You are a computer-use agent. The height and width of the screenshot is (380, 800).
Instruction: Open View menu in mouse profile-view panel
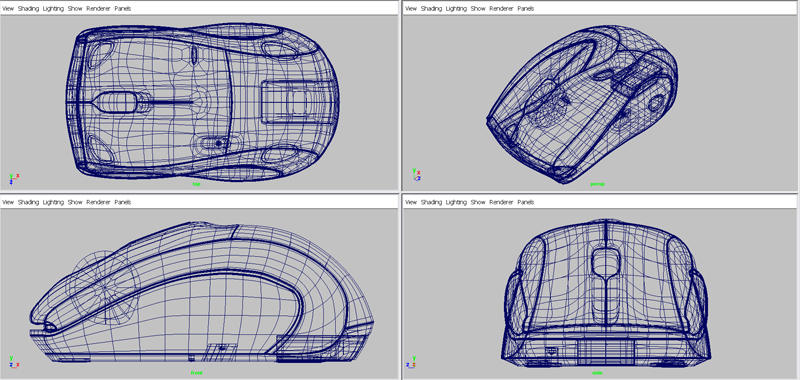[8, 202]
